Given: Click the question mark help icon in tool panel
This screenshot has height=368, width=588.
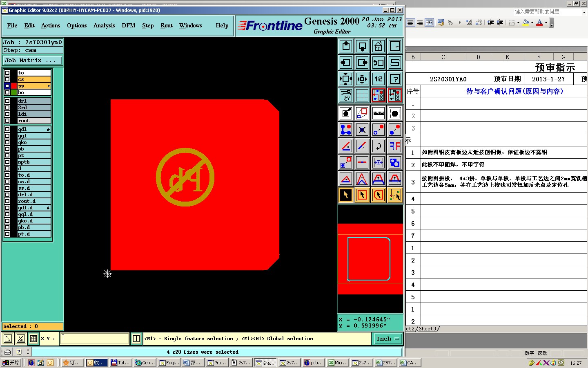Looking at the screenshot, I should (395, 79).
